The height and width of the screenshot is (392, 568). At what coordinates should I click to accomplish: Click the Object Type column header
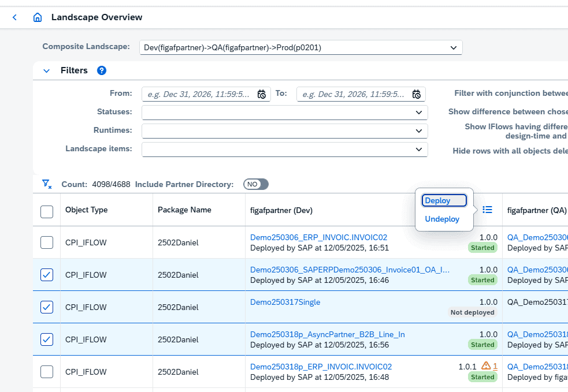[x=86, y=210]
